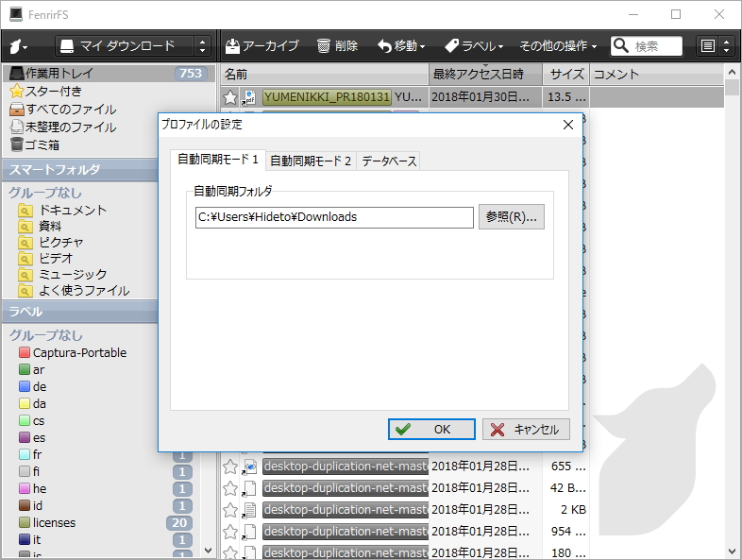Click the 参照(R)... browse button

[512, 217]
